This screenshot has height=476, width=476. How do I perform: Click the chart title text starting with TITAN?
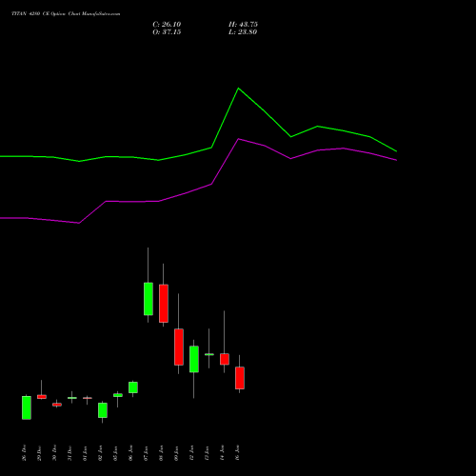point(66,14)
